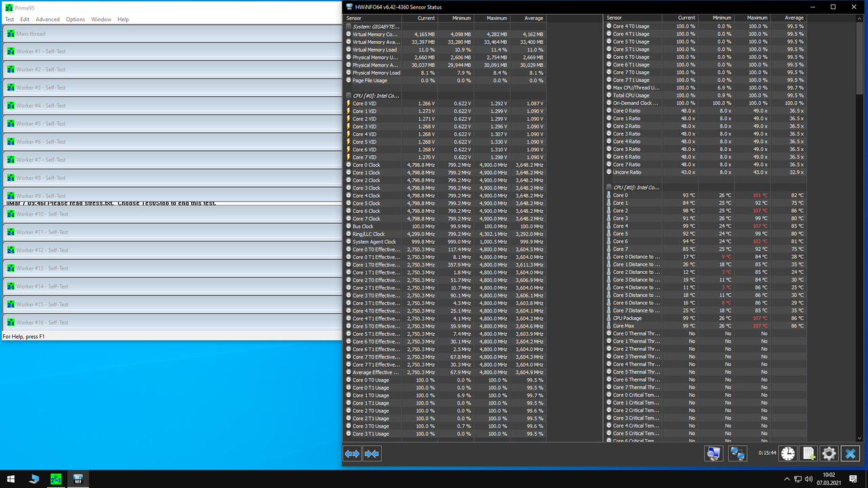Click Worker #1 Self-Test window icon
The height and width of the screenshot is (488, 868).
[10, 52]
